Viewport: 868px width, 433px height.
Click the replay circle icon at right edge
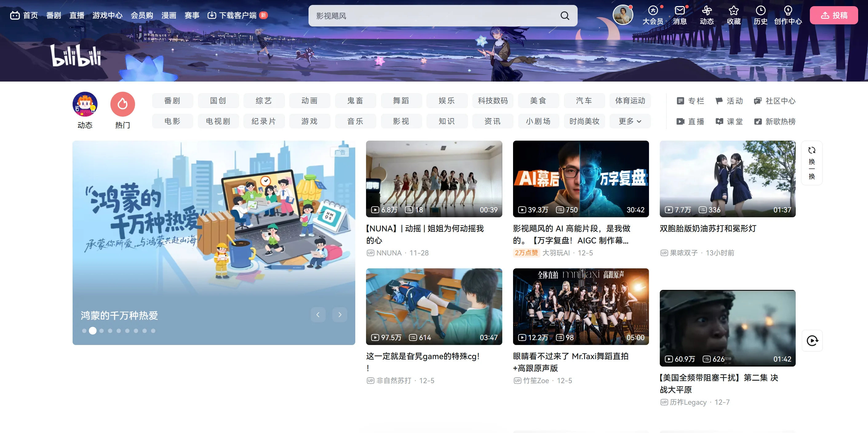point(812,341)
